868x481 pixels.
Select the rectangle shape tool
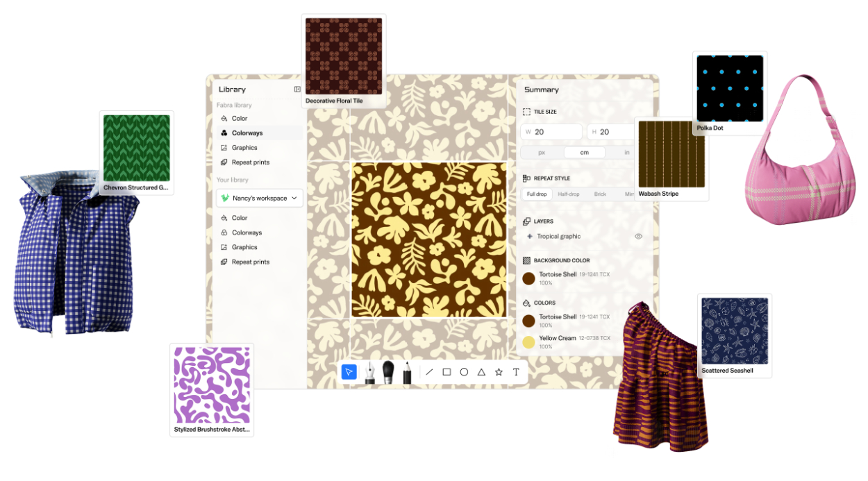coord(446,372)
